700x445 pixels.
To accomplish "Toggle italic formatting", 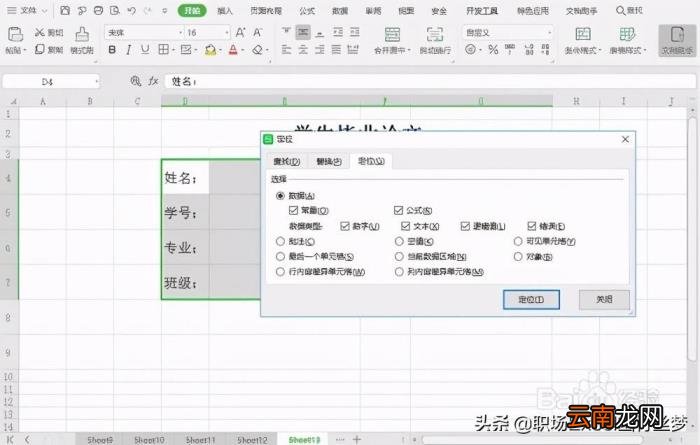I will click(x=129, y=50).
